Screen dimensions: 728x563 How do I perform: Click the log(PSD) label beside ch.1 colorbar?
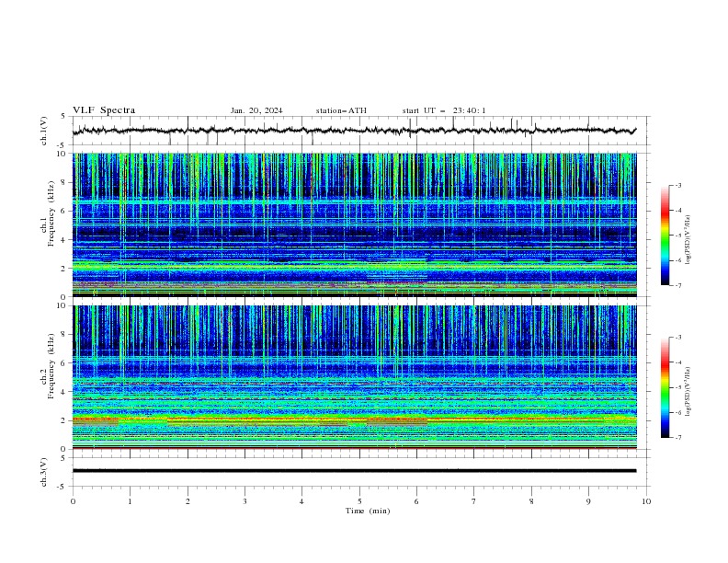[688, 240]
